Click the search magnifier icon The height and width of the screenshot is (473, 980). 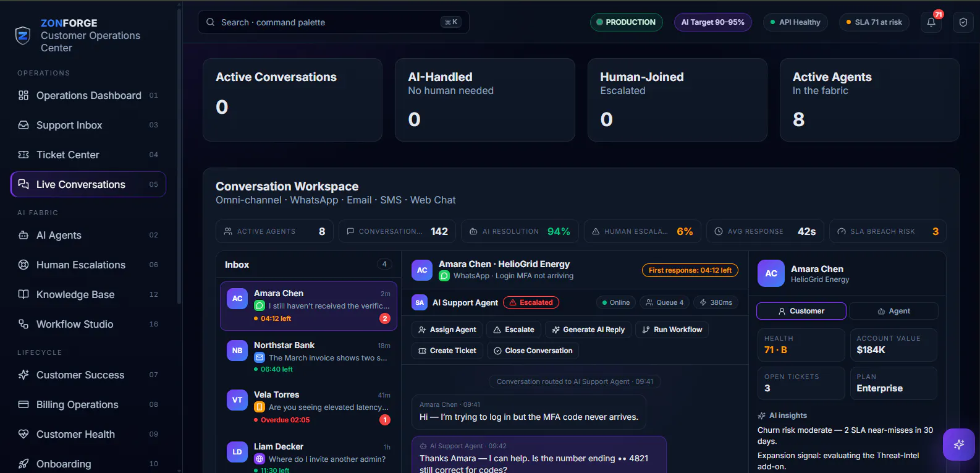211,22
